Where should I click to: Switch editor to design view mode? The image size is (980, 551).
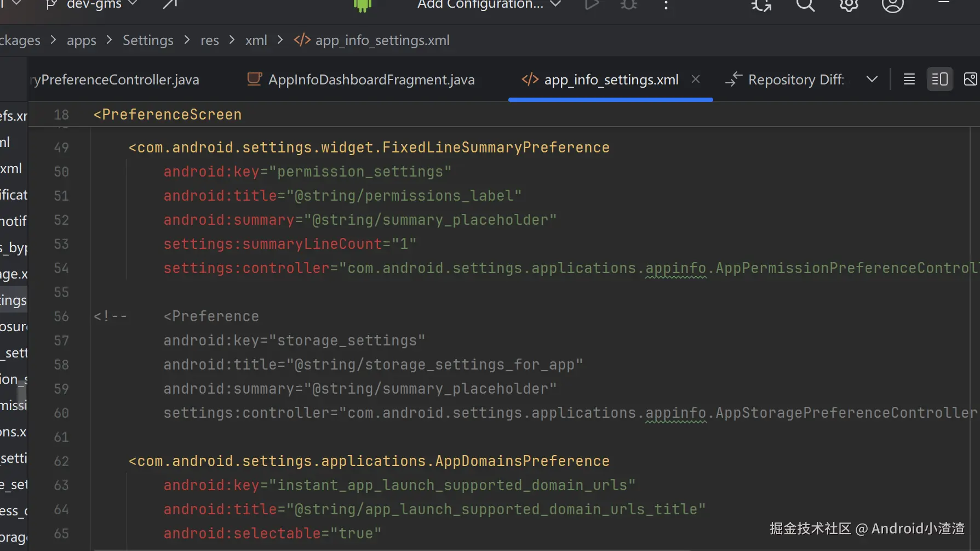(x=970, y=79)
